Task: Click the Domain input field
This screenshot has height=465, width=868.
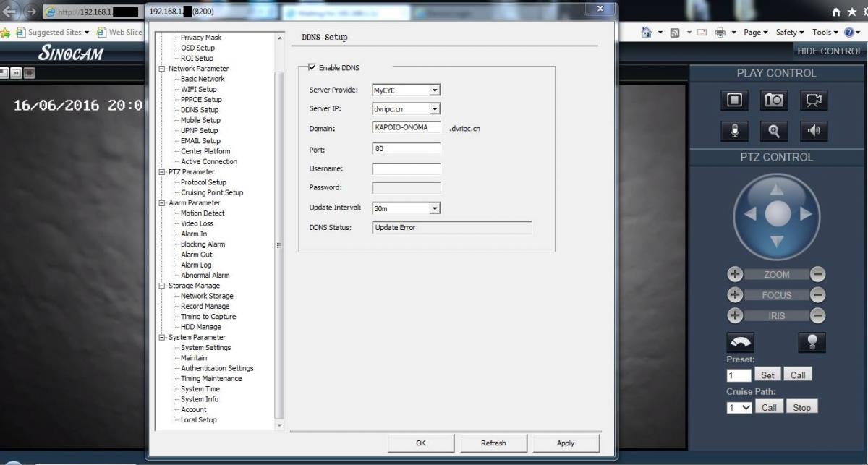Action: click(407, 128)
